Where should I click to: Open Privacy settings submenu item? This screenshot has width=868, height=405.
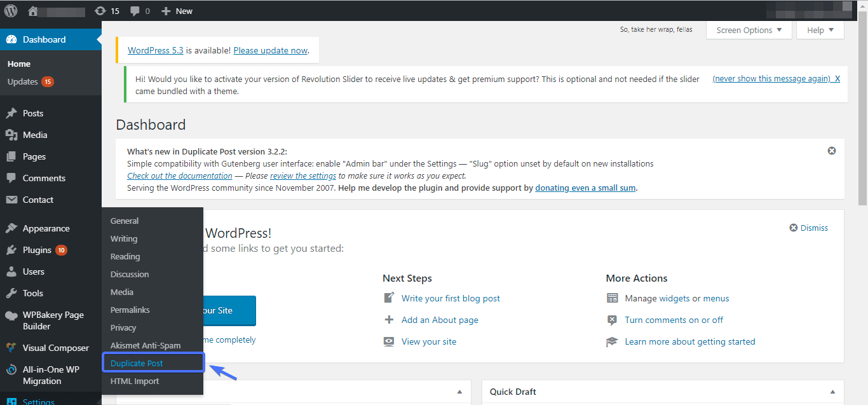click(123, 327)
